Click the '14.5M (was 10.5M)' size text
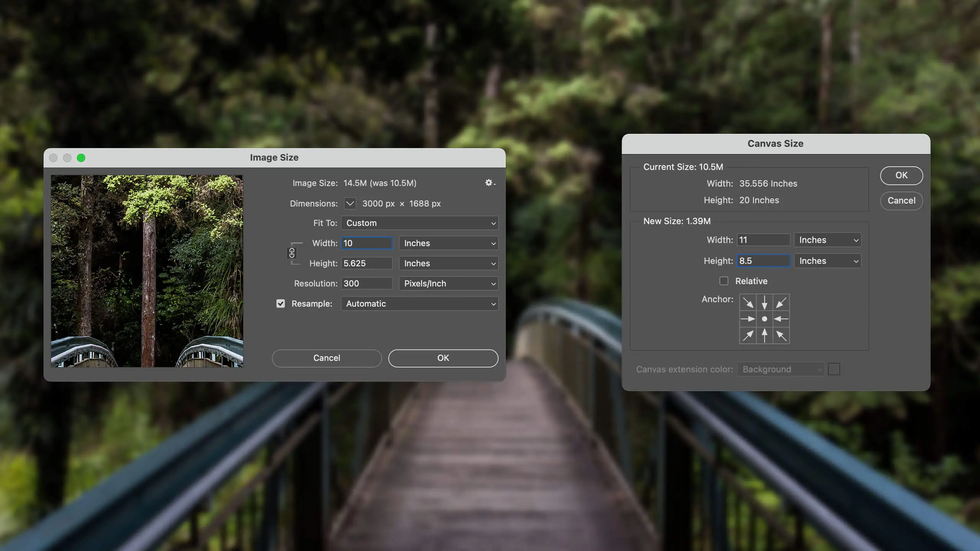Viewport: 980px width, 551px height. click(380, 183)
